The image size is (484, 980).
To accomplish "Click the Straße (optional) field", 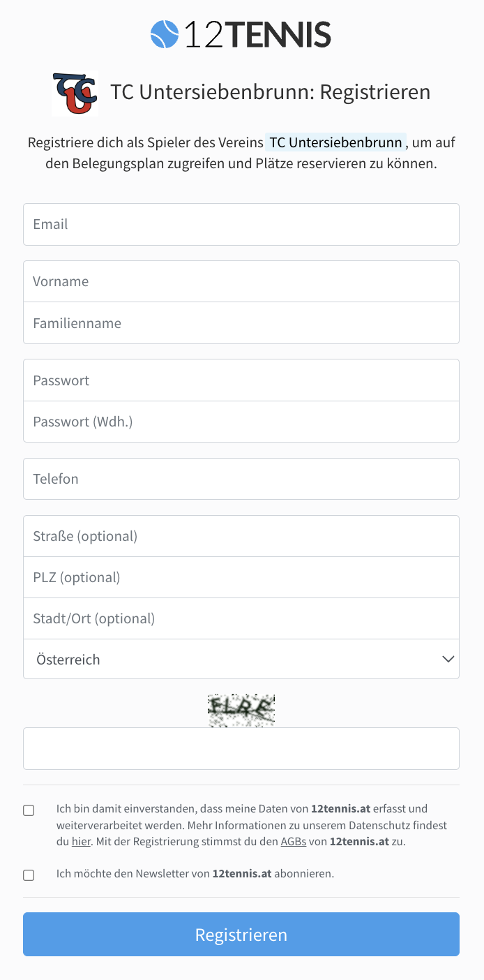I will [x=241, y=535].
